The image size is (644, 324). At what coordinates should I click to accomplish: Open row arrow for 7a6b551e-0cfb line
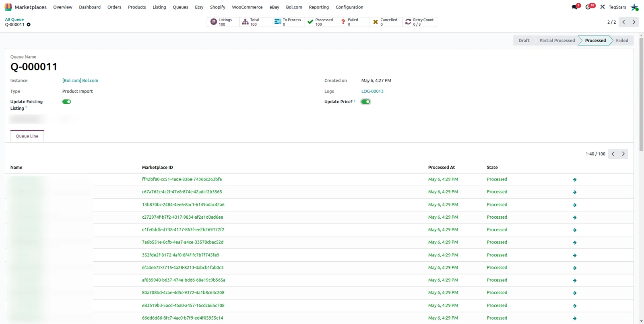point(574,242)
